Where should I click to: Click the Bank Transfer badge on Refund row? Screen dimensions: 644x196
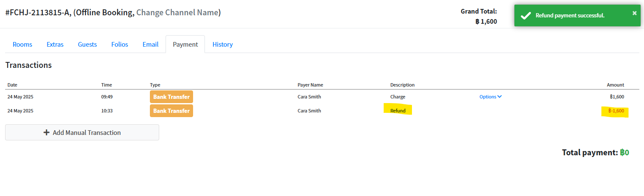coord(171,111)
